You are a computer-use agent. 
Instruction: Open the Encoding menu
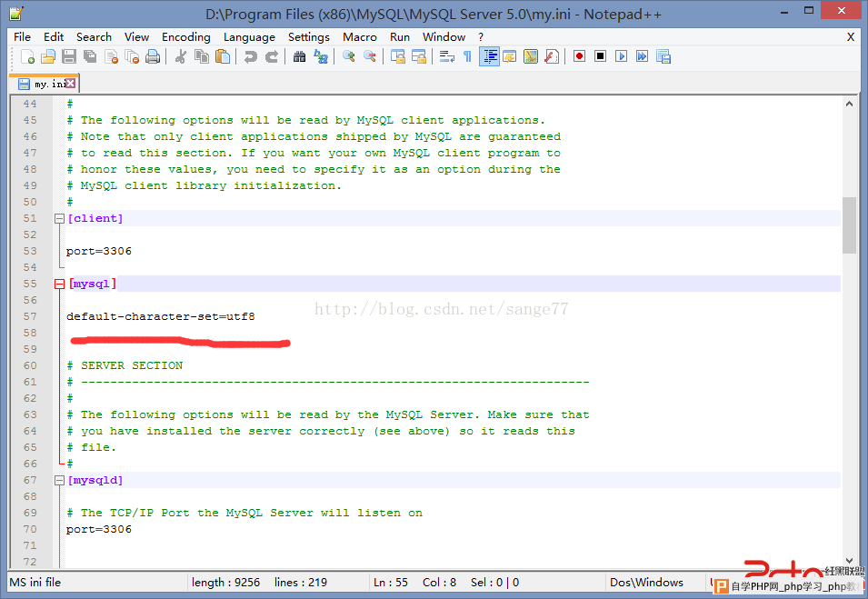click(186, 37)
